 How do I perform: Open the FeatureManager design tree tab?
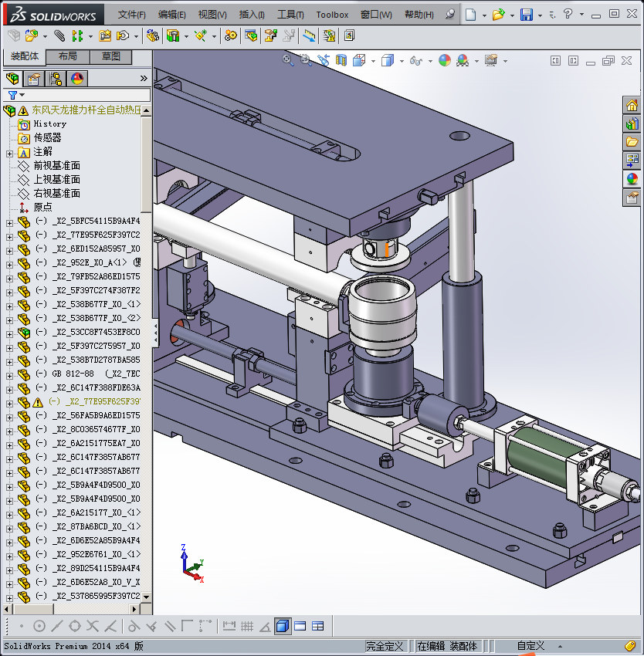tap(12, 78)
